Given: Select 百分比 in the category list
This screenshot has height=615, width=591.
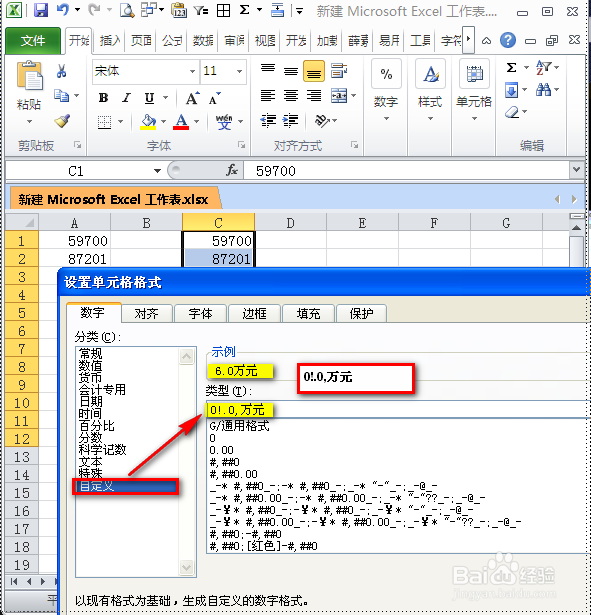Looking at the screenshot, I should coord(96,426).
